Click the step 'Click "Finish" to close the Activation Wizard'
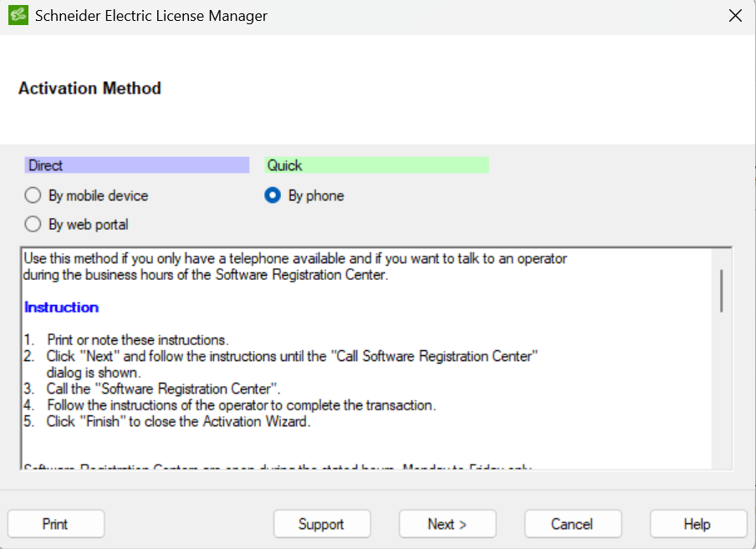The width and height of the screenshot is (756, 549). tap(178, 421)
